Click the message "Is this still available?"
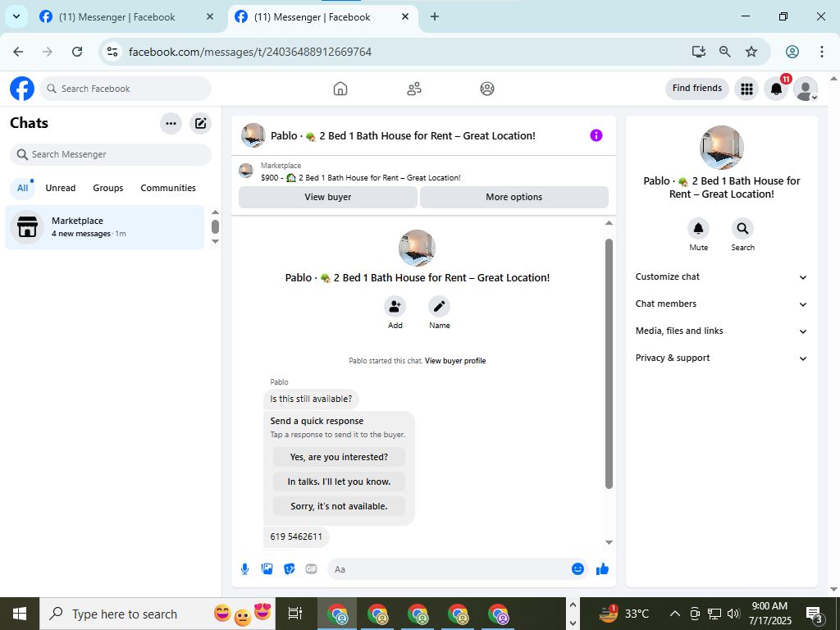Screen dimensions: 840x630 (311, 399)
